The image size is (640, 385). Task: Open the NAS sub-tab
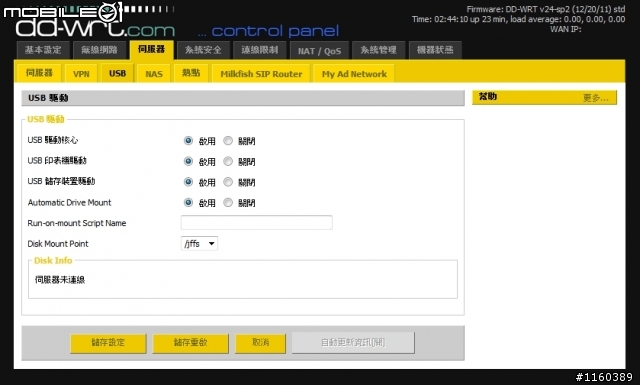(x=154, y=73)
